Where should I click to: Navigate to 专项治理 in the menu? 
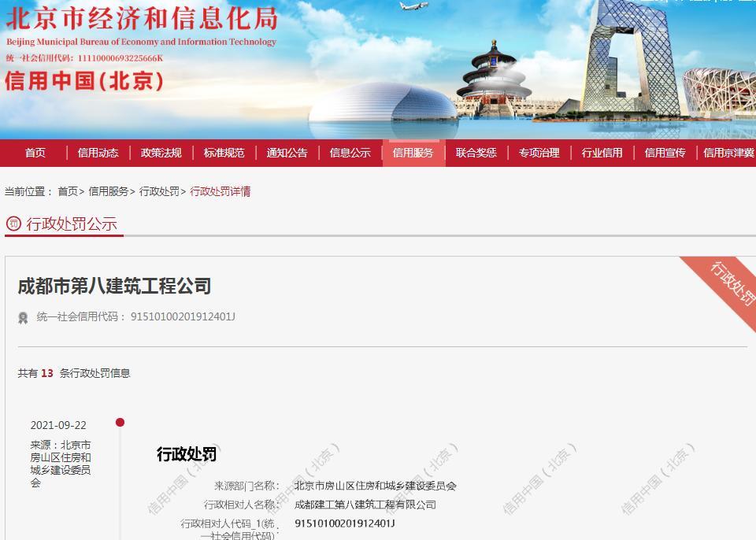[539, 153]
